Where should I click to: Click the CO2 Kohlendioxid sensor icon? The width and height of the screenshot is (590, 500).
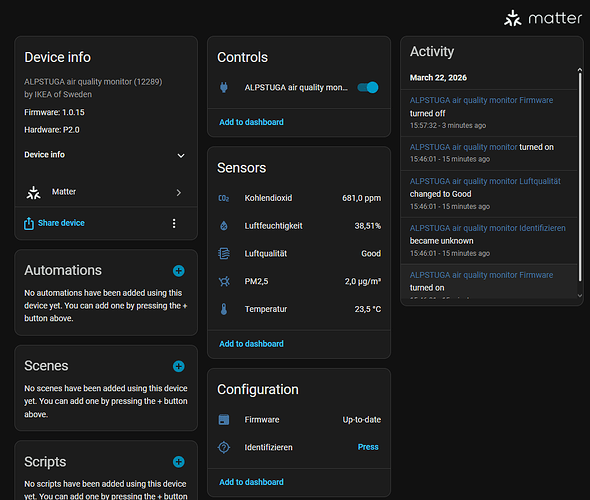tap(224, 198)
